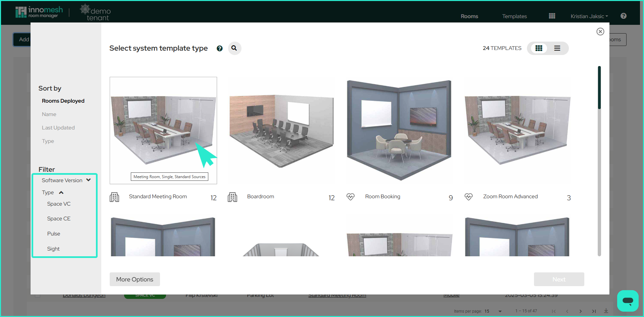Click the Boardroom template label

261,197
